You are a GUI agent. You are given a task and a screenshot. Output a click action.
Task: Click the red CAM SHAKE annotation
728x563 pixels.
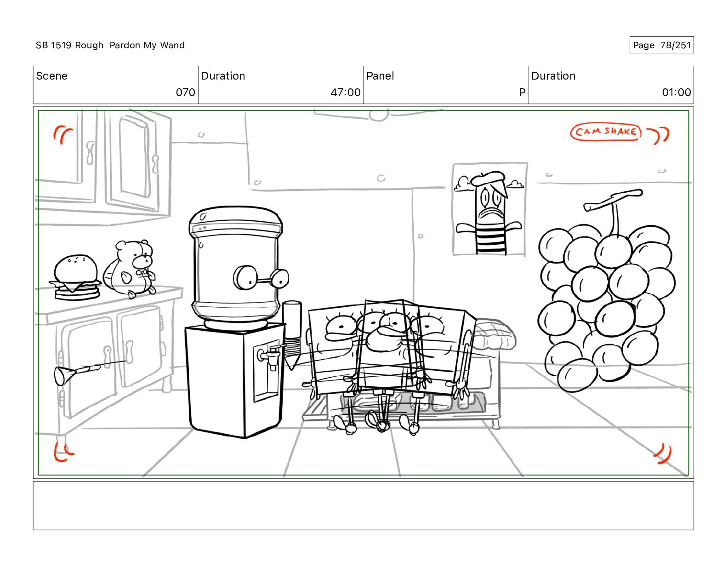(606, 132)
